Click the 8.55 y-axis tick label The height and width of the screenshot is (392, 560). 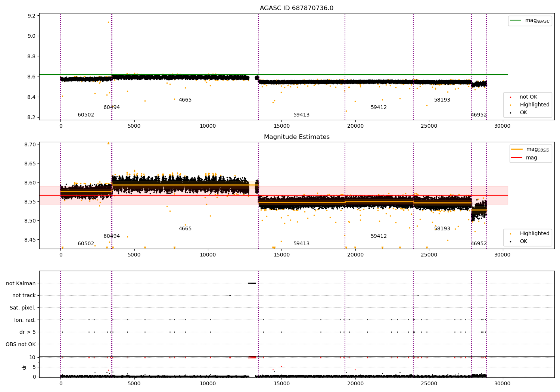30,202
